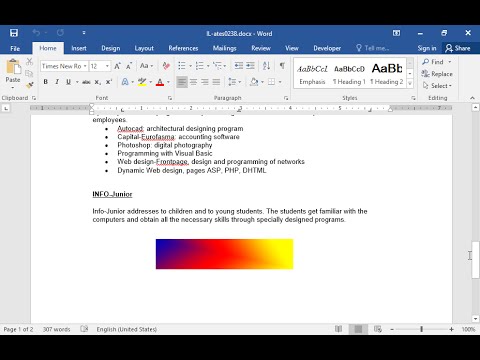Open the font size dropdown
Screen dimensions: 480x360
[107, 66]
